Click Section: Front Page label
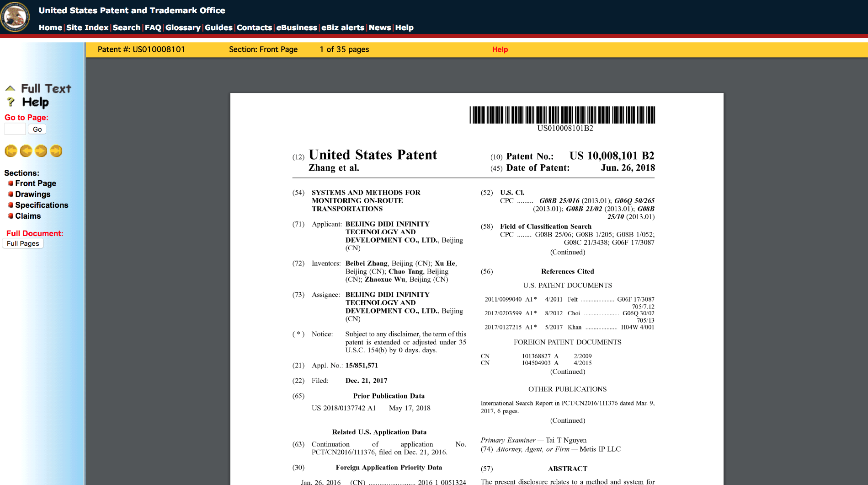Screen dimensions: 868x485 [263, 49]
